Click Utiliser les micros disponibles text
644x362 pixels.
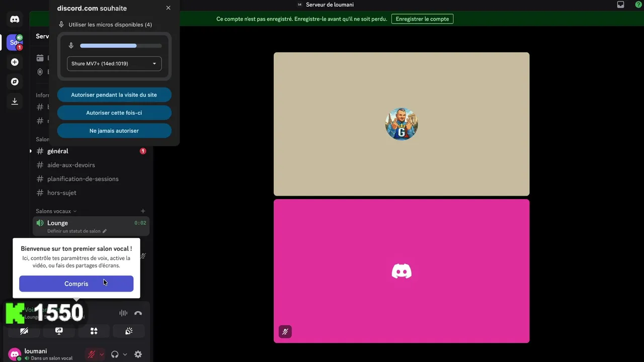pyautogui.click(x=110, y=25)
